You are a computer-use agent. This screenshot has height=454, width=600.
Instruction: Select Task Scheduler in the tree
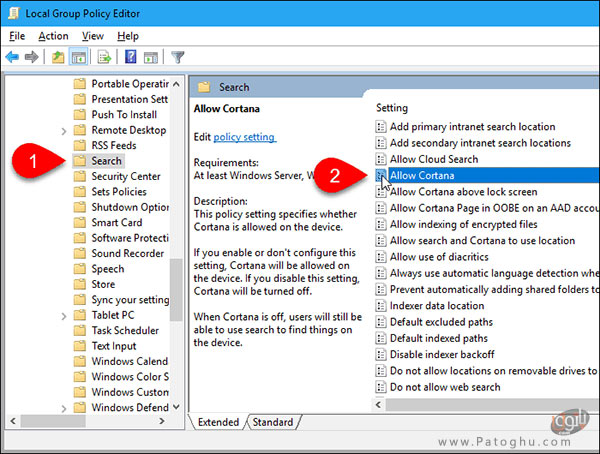(125, 330)
